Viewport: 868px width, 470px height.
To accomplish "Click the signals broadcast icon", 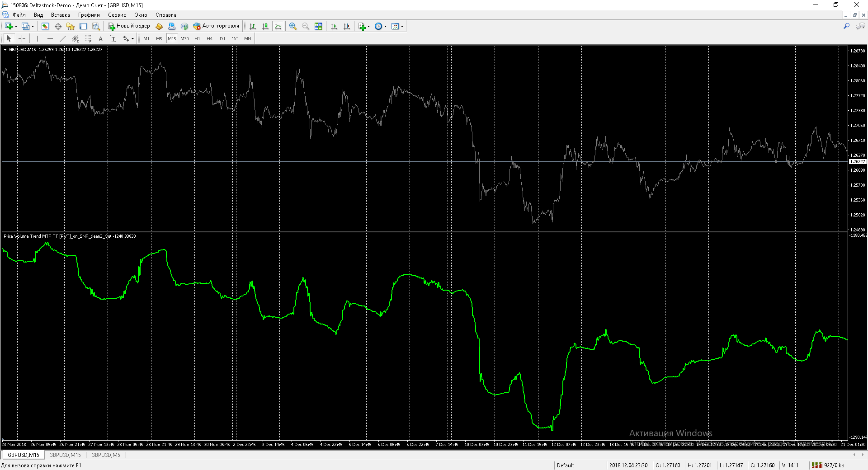I will click(184, 26).
